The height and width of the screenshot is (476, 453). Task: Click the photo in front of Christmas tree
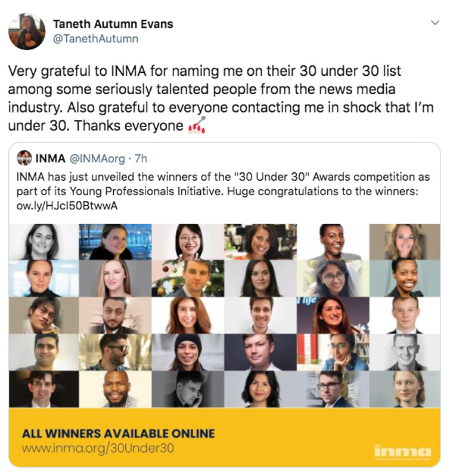click(x=188, y=279)
